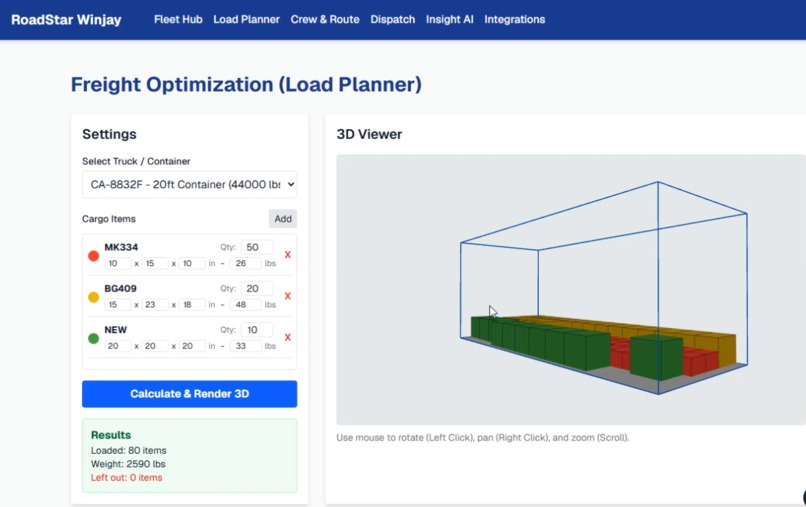Screen dimensions: 806x507
Task: Navigate to Dispatch
Action: point(392,20)
